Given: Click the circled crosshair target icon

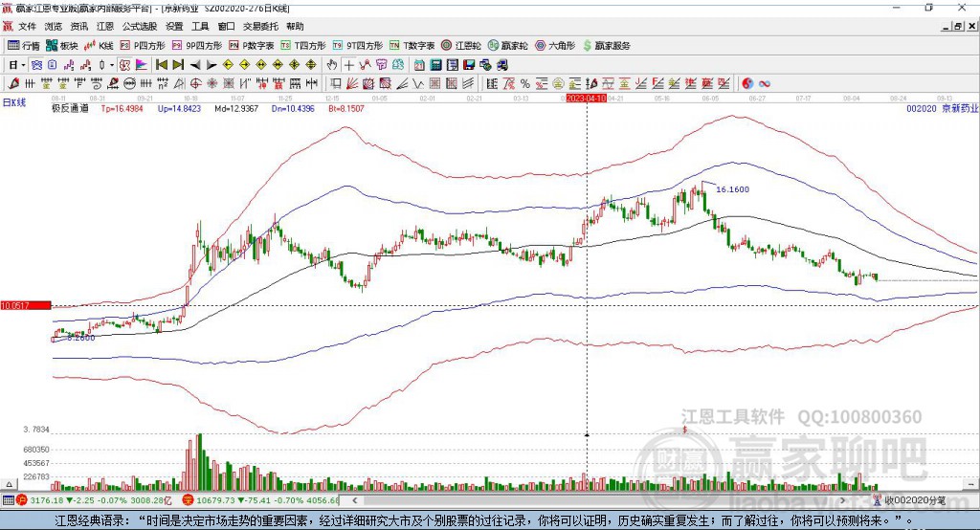Looking at the screenshot, I should pyautogui.click(x=195, y=84).
